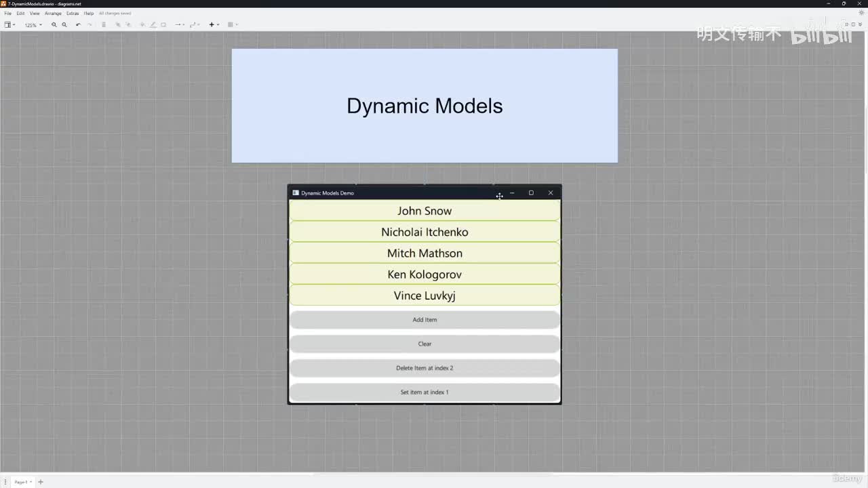Open the view panels dropdown in toolbar
The image size is (868, 488).
click(9, 25)
